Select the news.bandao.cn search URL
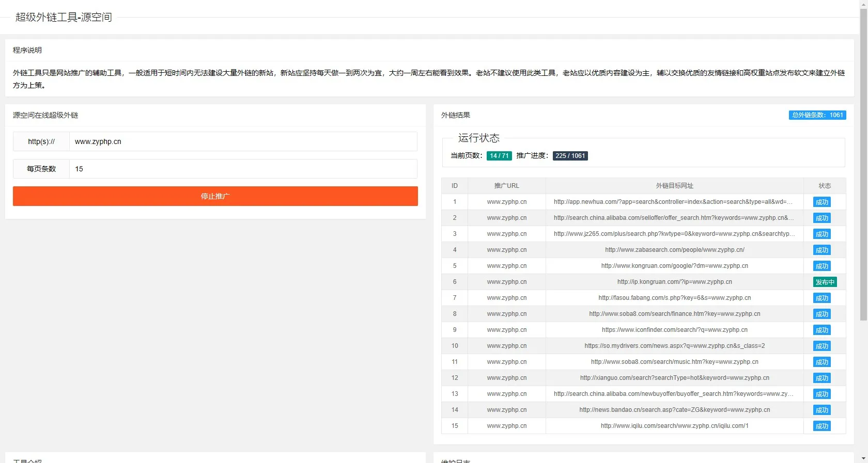 (675, 410)
